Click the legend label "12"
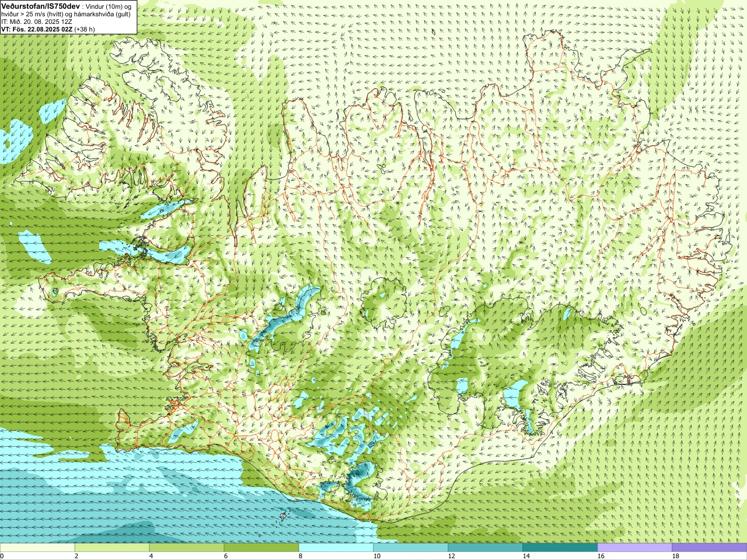The image size is (747, 560). coord(452,556)
